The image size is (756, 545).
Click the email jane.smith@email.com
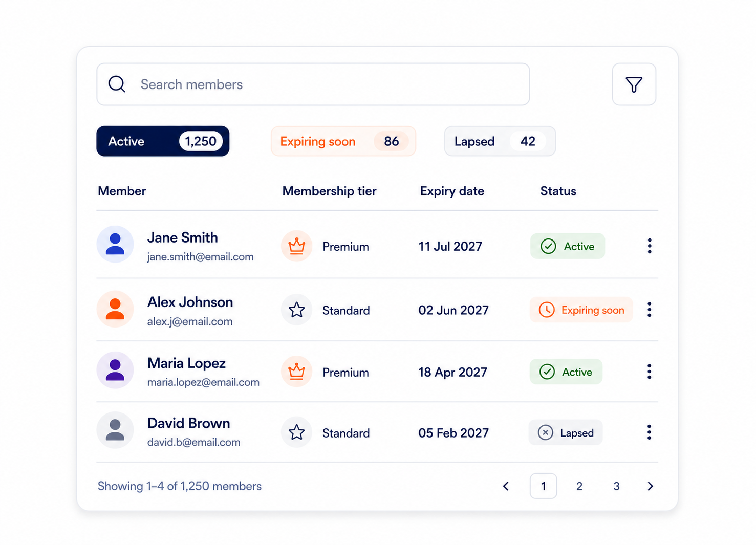click(x=200, y=256)
